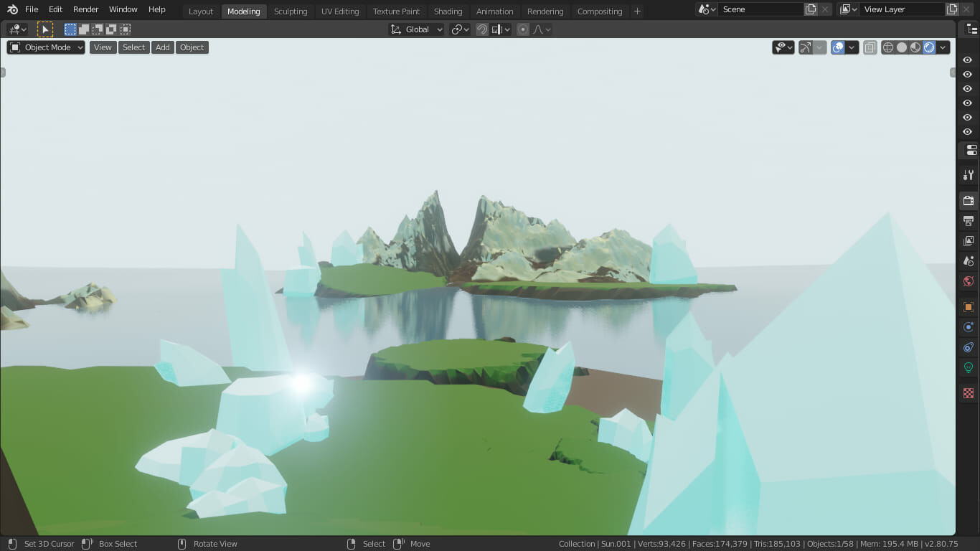The image size is (980, 551).
Task: Open the Object Mode dropdown
Action: coord(45,47)
